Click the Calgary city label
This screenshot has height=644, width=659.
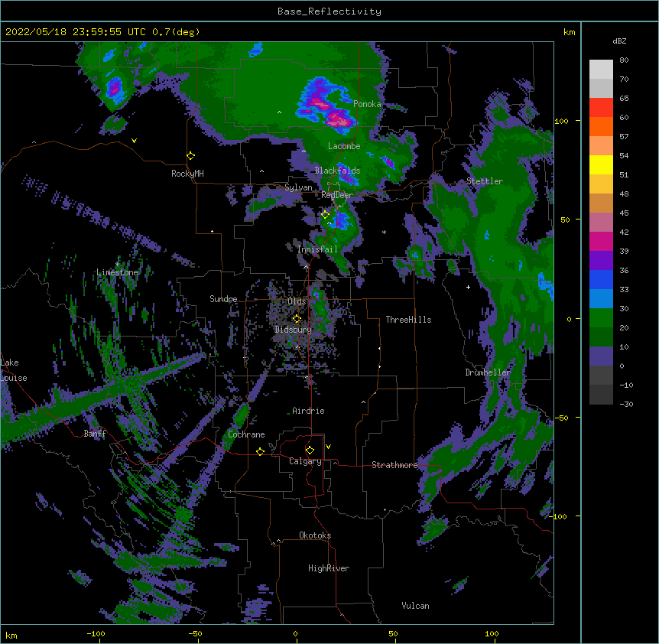point(305,461)
